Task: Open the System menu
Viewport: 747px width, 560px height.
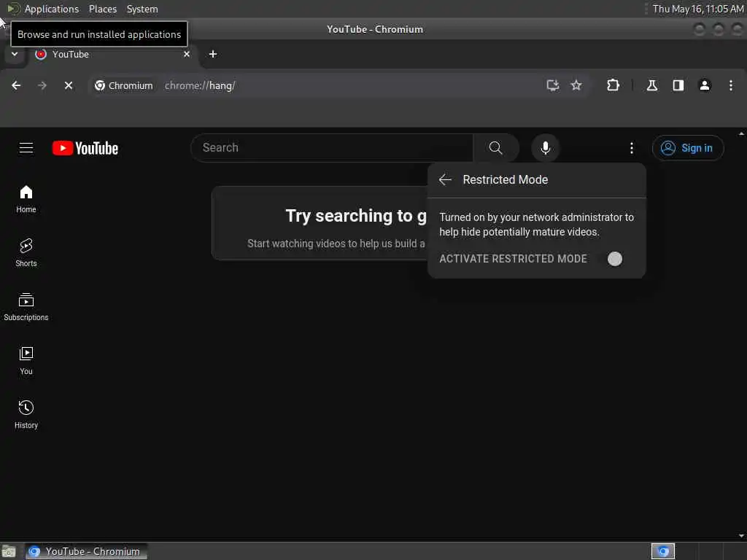Action: pos(142,9)
